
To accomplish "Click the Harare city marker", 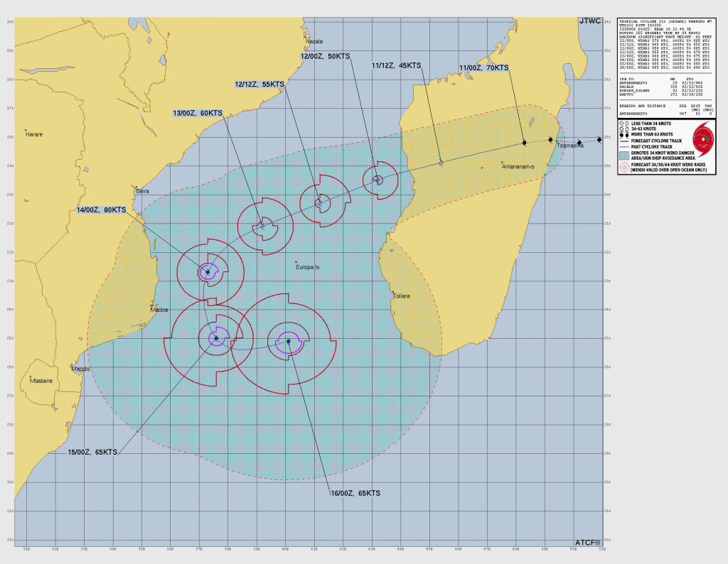I will [x=26, y=130].
